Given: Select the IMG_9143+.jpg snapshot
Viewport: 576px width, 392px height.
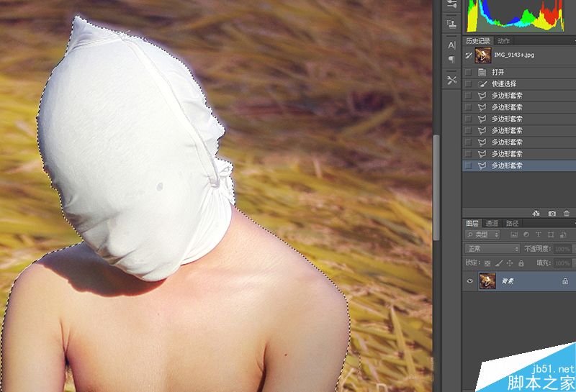Looking at the screenshot, I should click(518, 55).
